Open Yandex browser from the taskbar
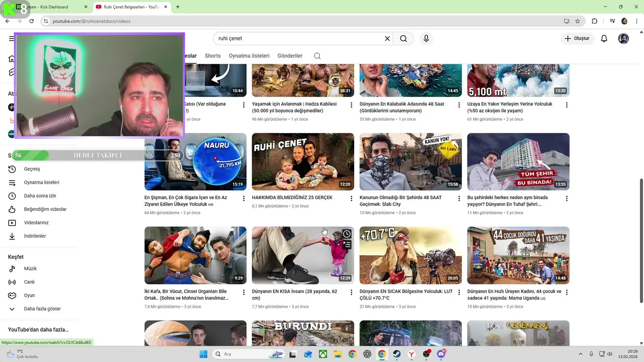The image size is (644, 362). (x=412, y=354)
